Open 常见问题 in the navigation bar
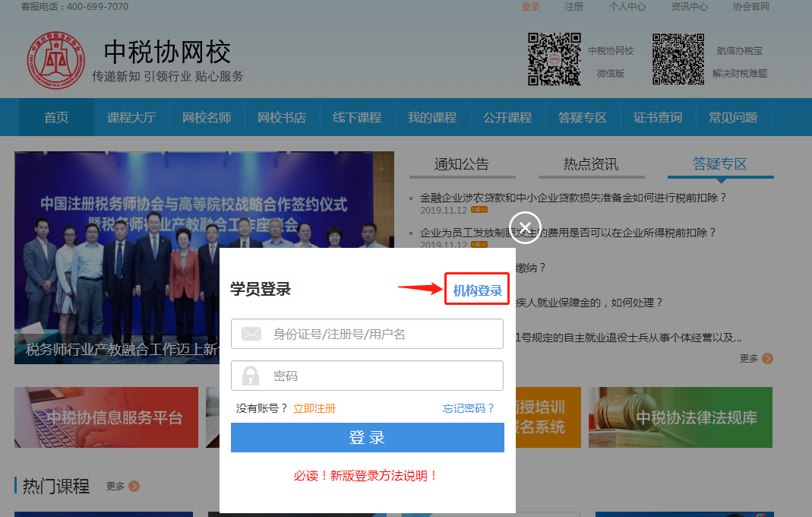 click(733, 118)
